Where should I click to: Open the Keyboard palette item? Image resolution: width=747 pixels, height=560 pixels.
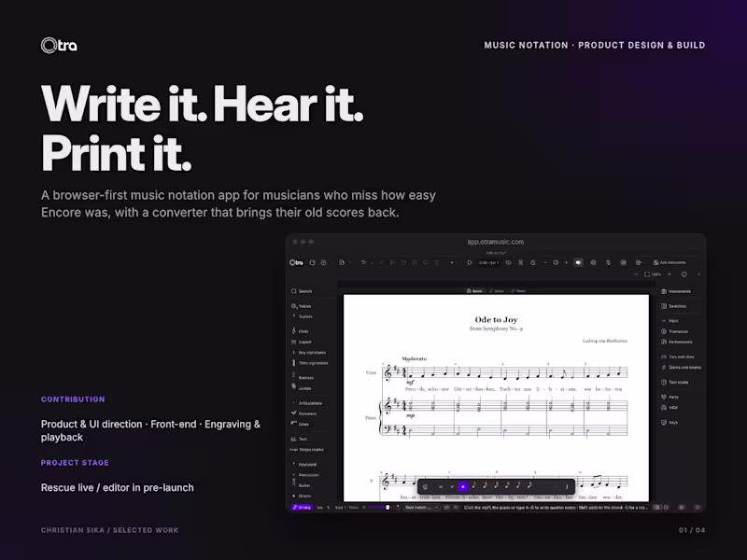point(304,464)
